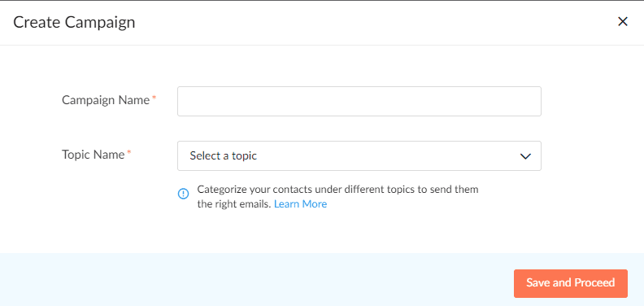Click the Create Campaign dialog title
644x306 pixels.
pos(74,22)
